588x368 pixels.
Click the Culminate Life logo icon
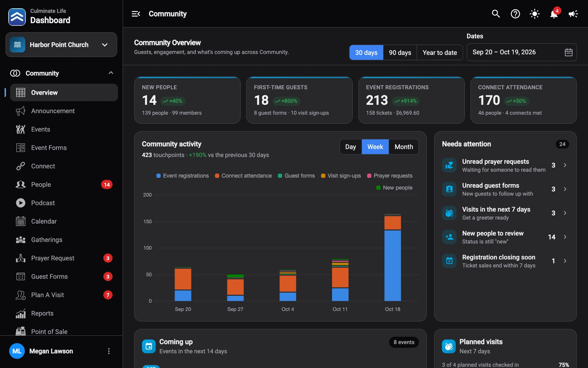(17, 17)
